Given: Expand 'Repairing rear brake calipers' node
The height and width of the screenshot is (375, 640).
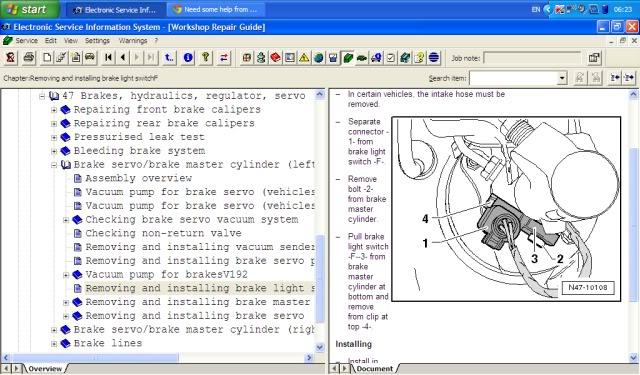Looking at the screenshot, I should point(54,124).
